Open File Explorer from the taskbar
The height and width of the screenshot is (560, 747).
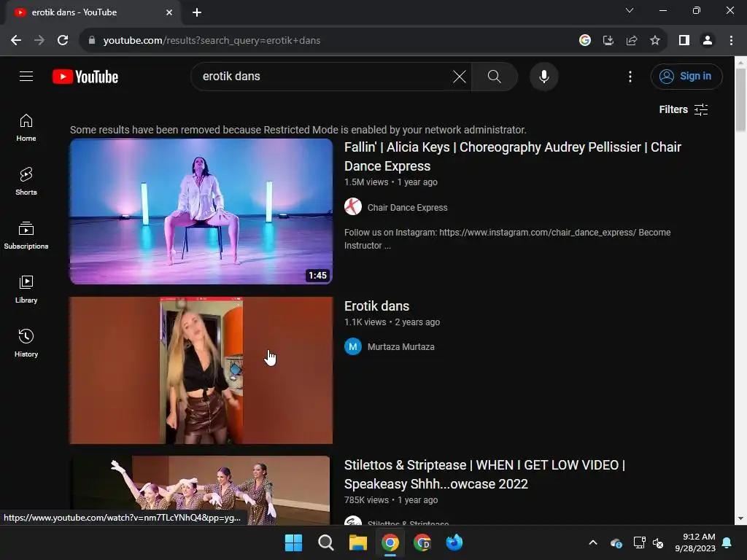click(357, 542)
